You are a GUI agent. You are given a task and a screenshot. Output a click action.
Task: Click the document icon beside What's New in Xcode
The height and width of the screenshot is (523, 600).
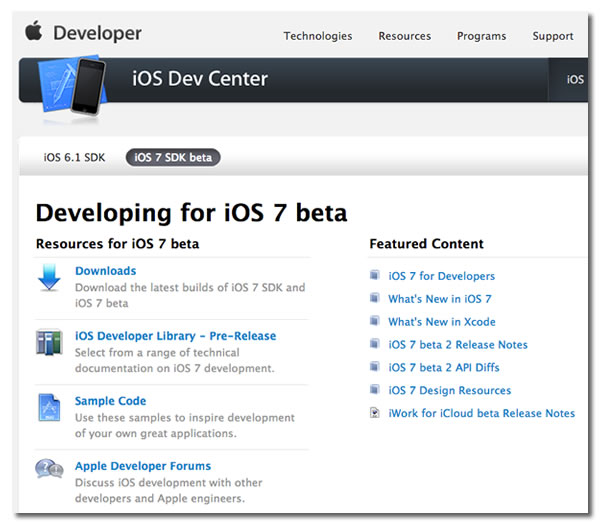tap(375, 321)
